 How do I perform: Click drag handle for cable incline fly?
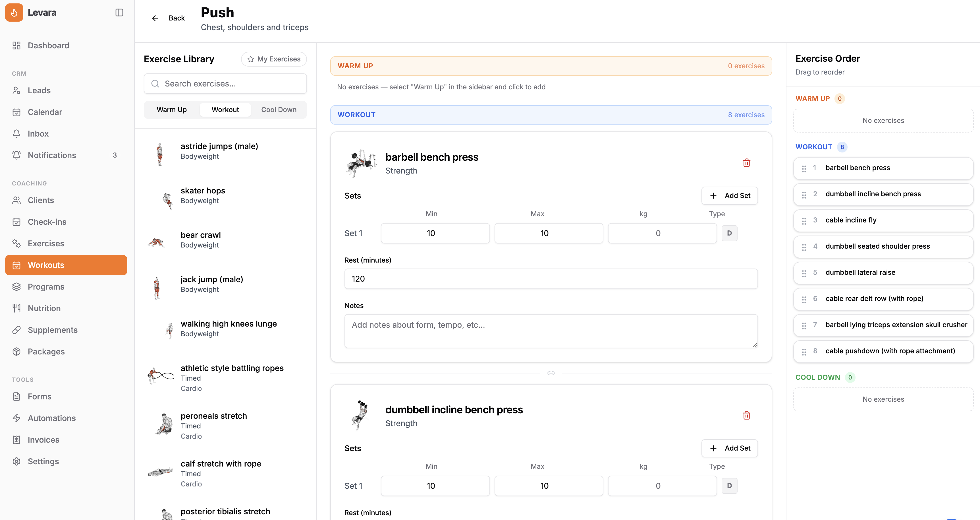(x=804, y=221)
